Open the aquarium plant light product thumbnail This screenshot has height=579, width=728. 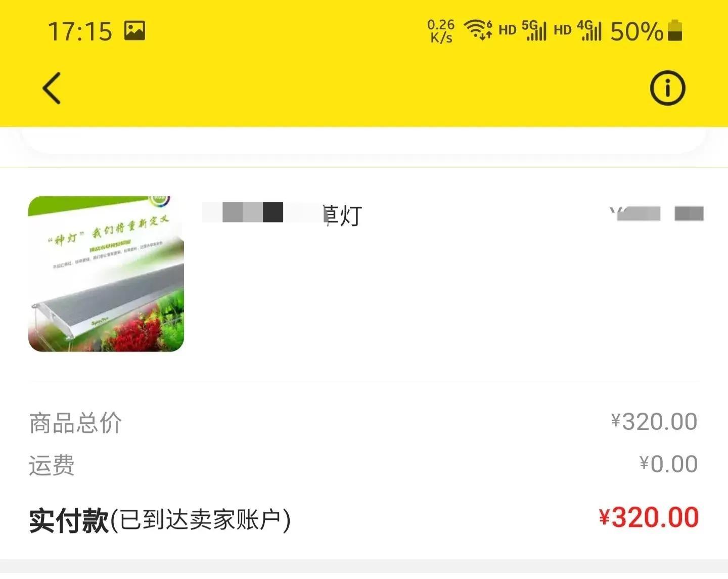pyautogui.click(x=106, y=274)
